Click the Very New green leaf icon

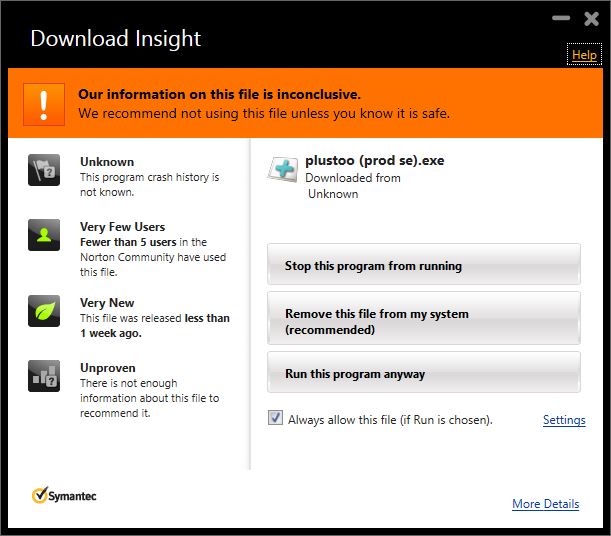click(44, 311)
